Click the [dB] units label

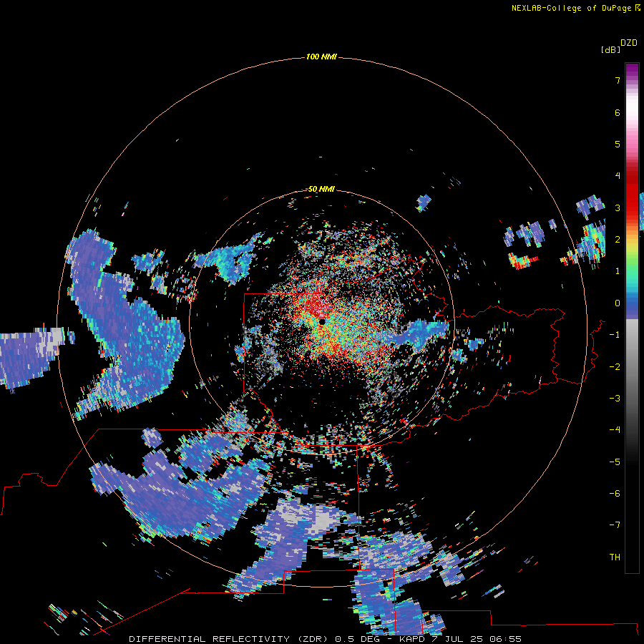point(611,49)
